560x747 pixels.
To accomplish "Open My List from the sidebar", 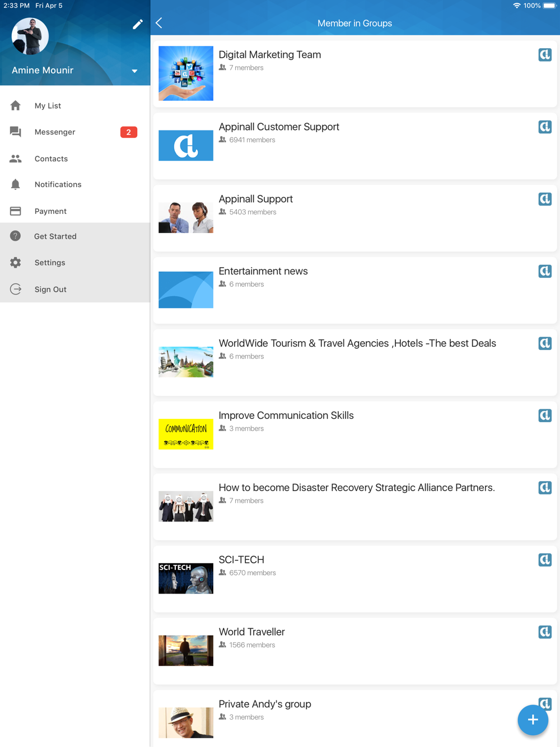I will click(48, 106).
